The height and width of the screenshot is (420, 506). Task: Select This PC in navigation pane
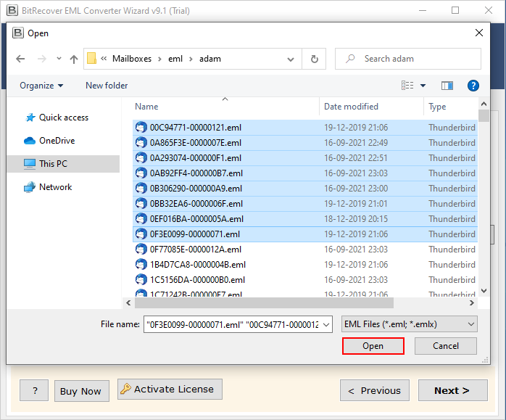coord(63,164)
